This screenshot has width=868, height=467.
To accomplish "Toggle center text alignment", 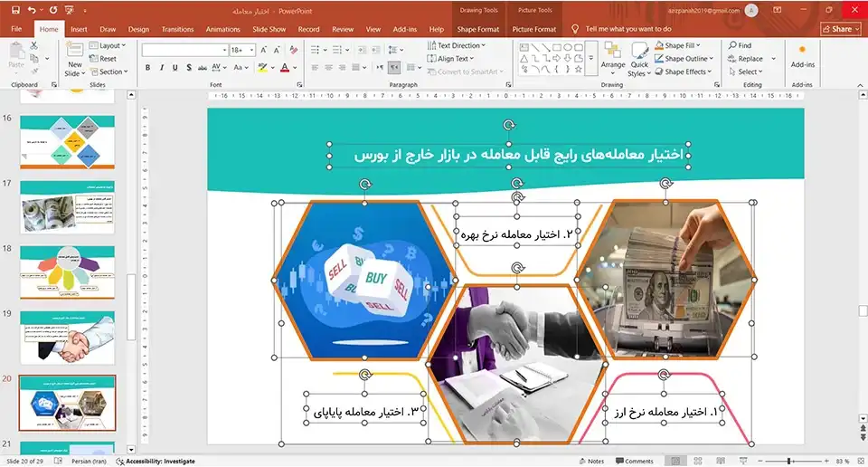I will [328, 68].
